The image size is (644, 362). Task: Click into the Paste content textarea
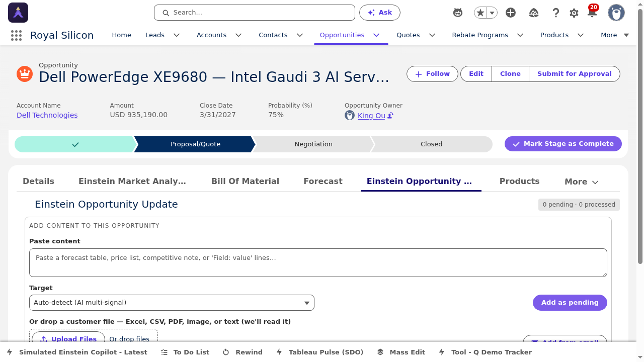coord(318,262)
